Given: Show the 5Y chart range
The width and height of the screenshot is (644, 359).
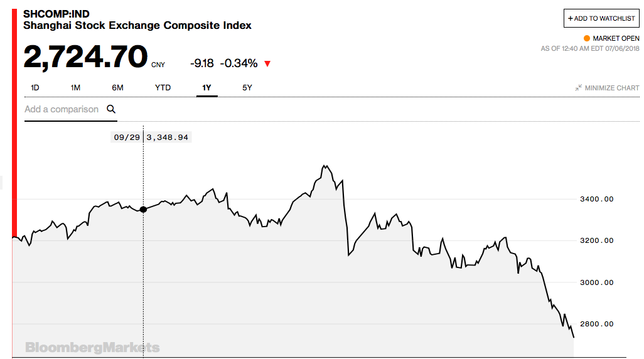Looking at the screenshot, I should (x=247, y=87).
